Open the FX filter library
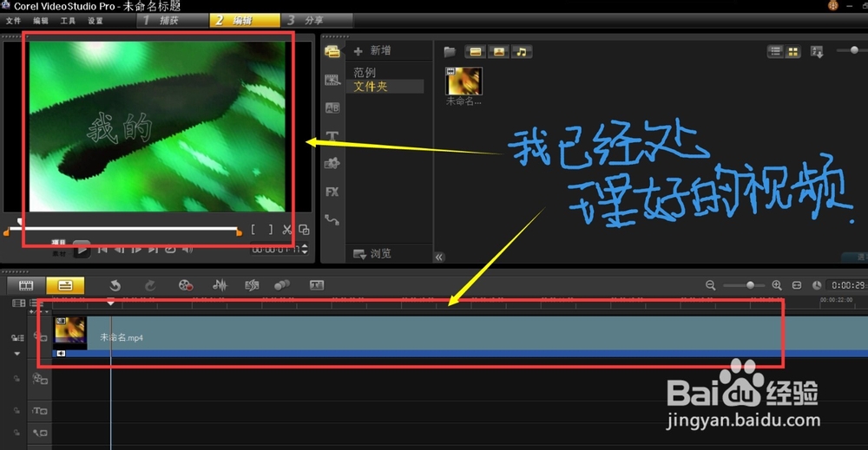This screenshot has height=450, width=868. coord(332,192)
